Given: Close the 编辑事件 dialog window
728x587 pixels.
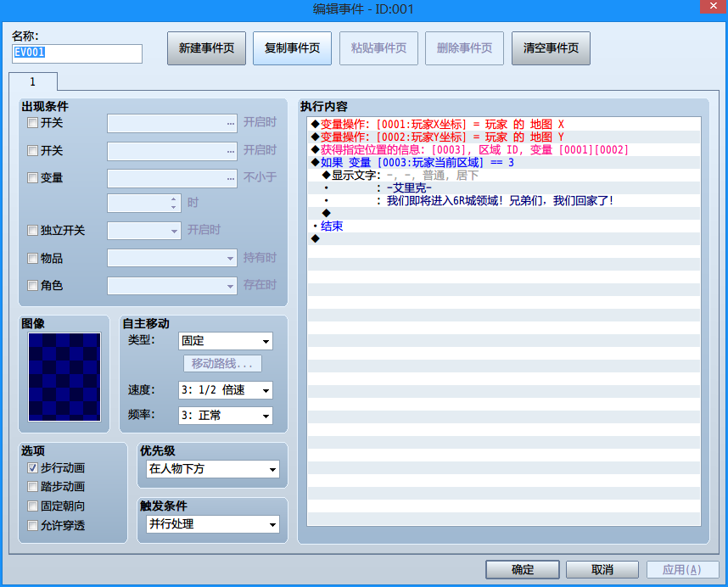Looking at the screenshot, I should click(713, 7).
